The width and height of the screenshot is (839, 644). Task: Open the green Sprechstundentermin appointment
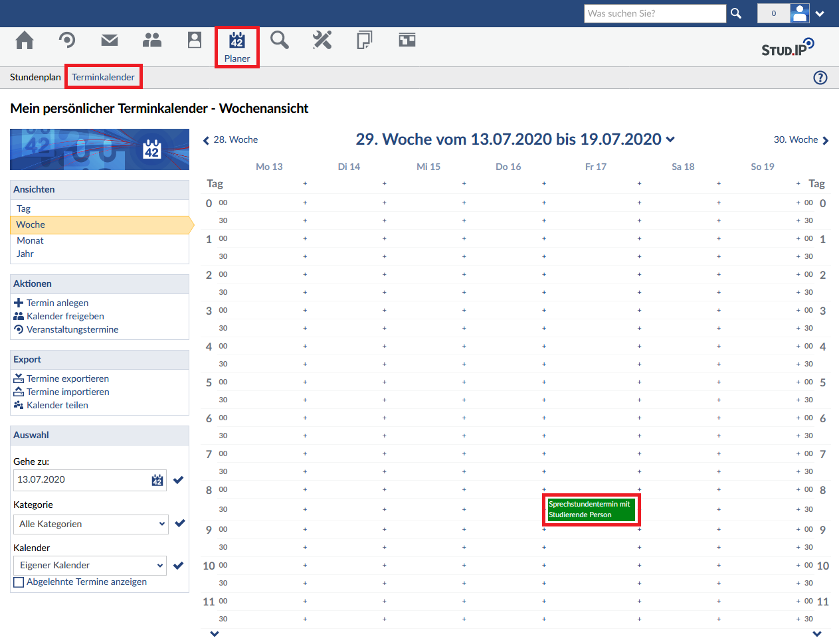[x=591, y=510]
